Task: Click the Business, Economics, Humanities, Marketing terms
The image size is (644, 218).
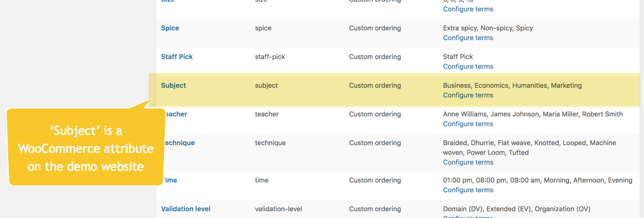Action: 512,85
